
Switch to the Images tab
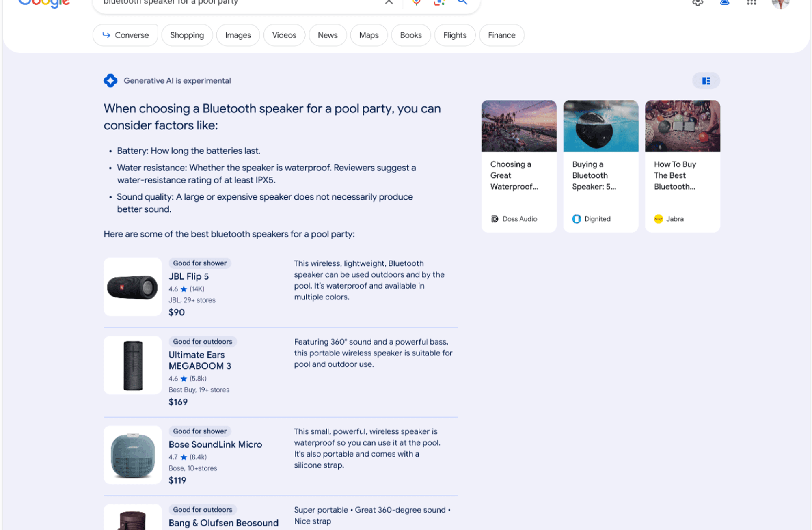point(238,35)
